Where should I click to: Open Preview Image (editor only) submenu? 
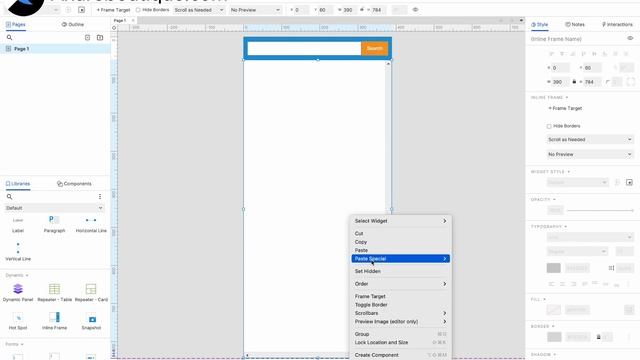pyautogui.click(x=400, y=322)
